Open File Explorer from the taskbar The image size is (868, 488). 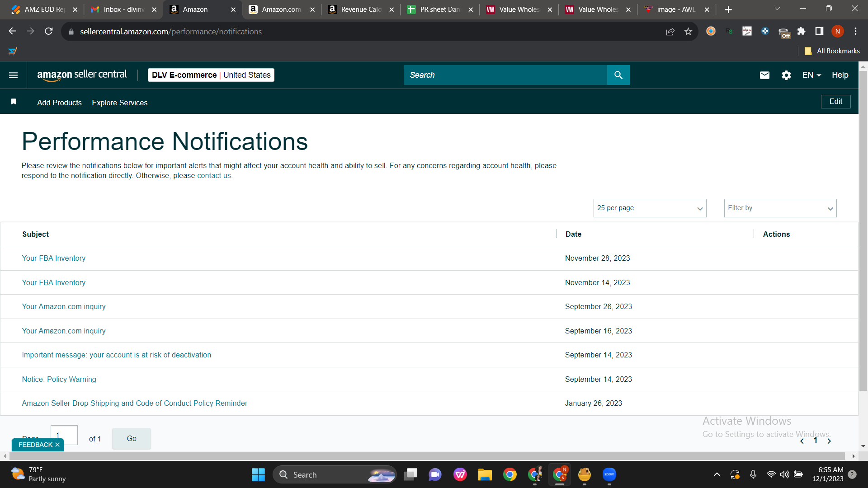click(485, 474)
